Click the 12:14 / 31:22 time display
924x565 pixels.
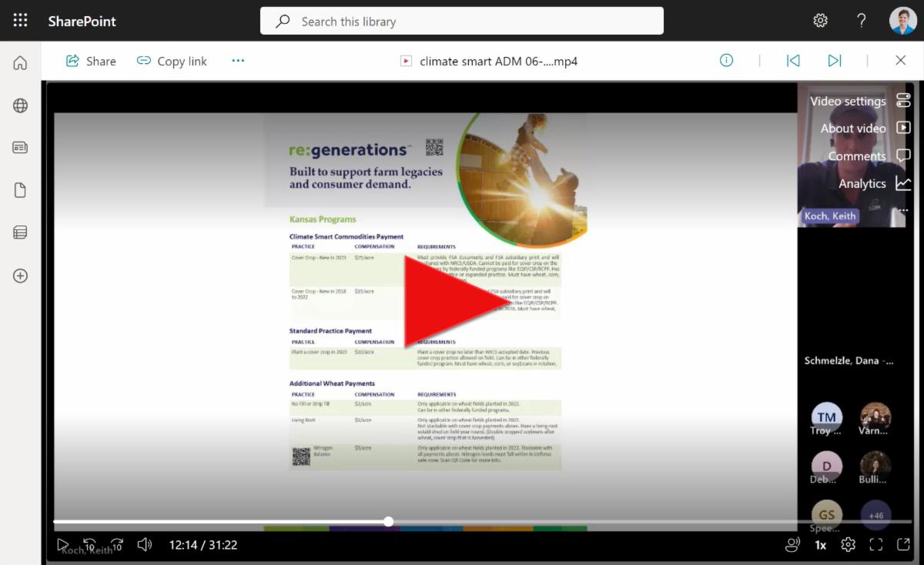tap(203, 545)
